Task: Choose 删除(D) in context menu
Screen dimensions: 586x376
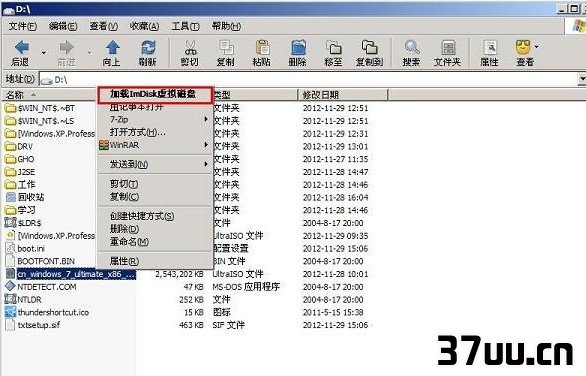Action: [x=155, y=229]
